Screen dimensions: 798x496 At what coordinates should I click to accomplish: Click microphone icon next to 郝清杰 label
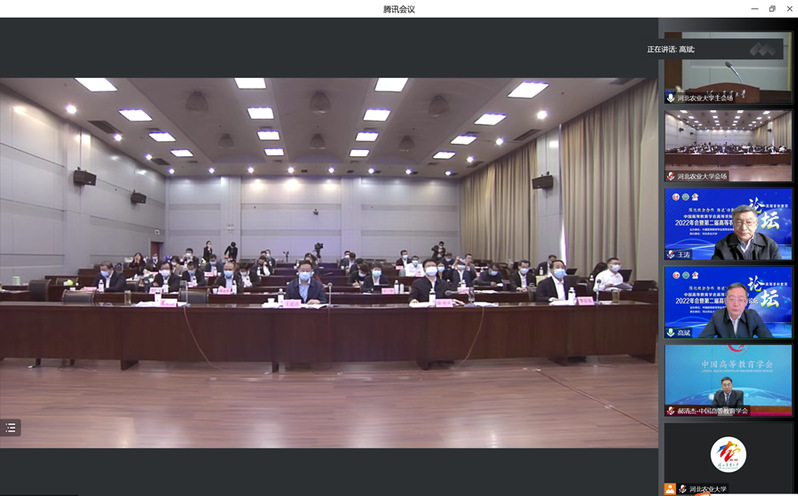coord(671,411)
